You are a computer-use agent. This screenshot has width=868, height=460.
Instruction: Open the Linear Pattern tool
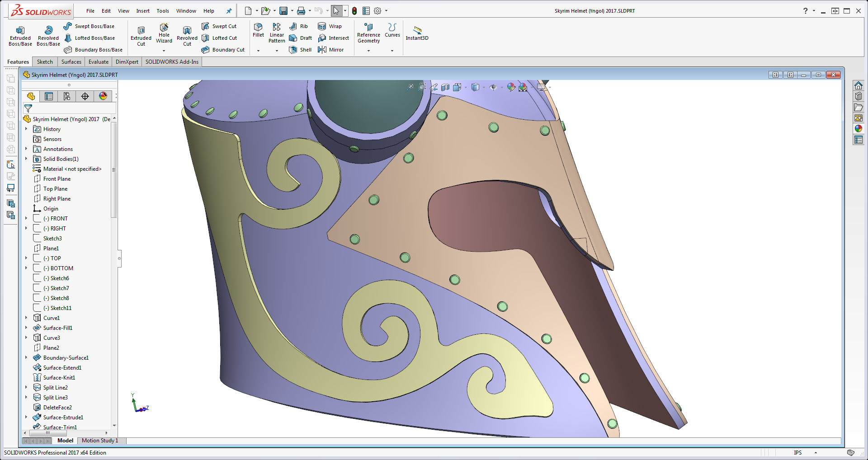(x=276, y=32)
